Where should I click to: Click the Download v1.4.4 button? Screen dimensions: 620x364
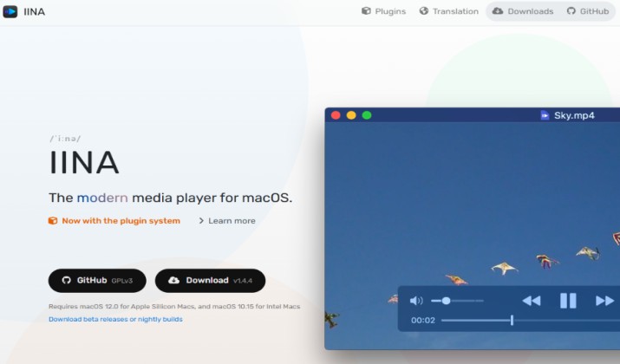pyautogui.click(x=210, y=281)
